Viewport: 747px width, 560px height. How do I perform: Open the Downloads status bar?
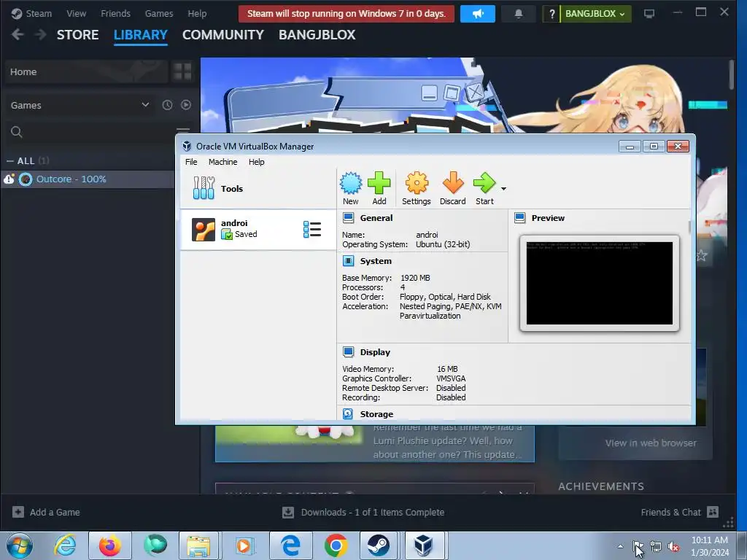click(x=363, y=513)
